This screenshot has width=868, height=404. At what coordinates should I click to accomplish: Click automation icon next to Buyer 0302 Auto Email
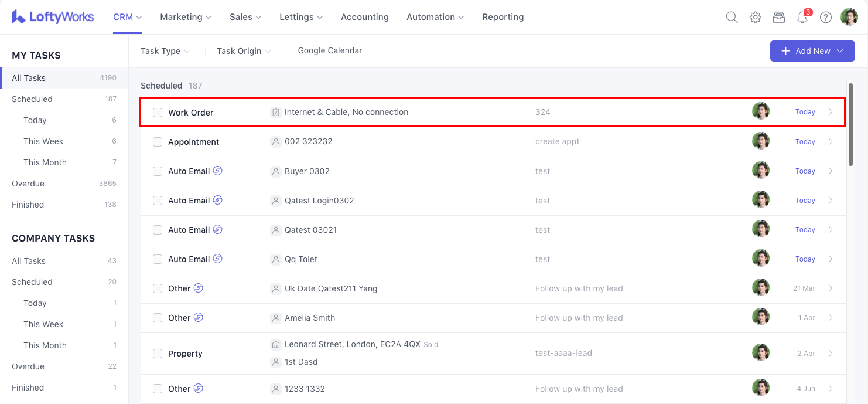click(218, 171)
